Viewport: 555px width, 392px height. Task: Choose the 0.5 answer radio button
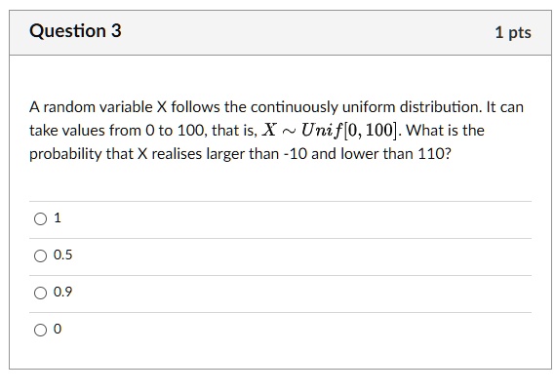(40, 255)
